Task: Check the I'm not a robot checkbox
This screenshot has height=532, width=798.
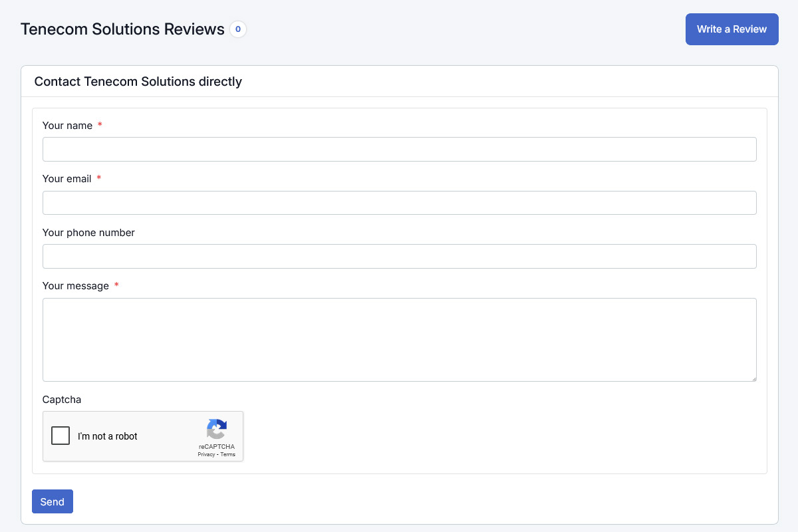Action: 61,436
